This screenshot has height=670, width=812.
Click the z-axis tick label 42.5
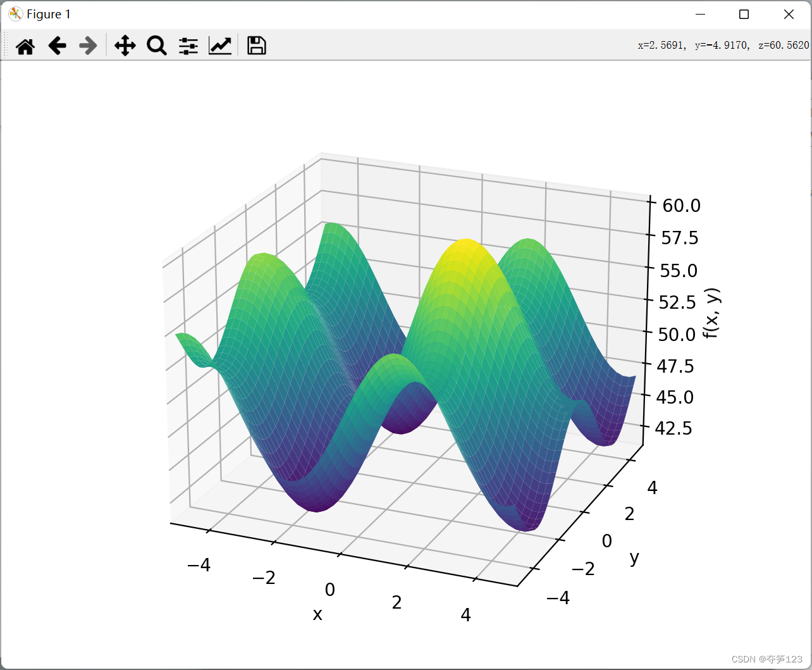click(674, 428)
